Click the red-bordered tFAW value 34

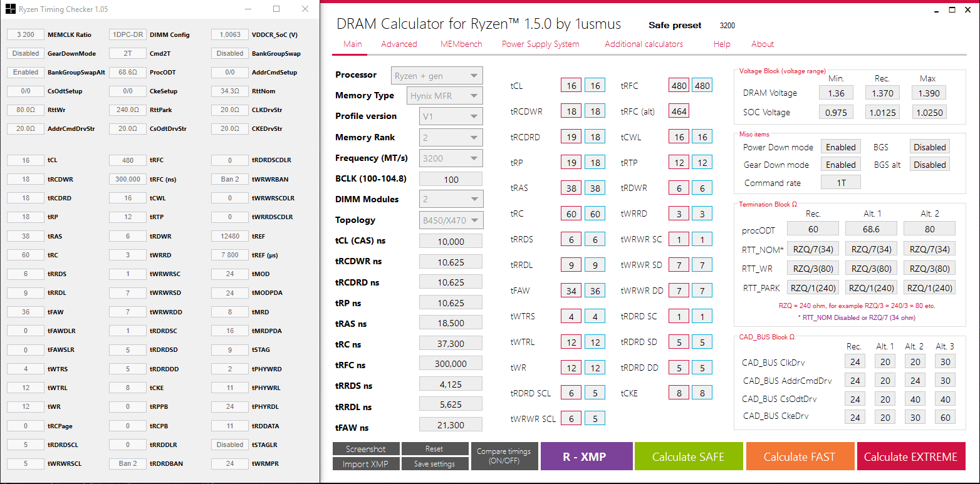pyautogui.click(x=571, y=290)
